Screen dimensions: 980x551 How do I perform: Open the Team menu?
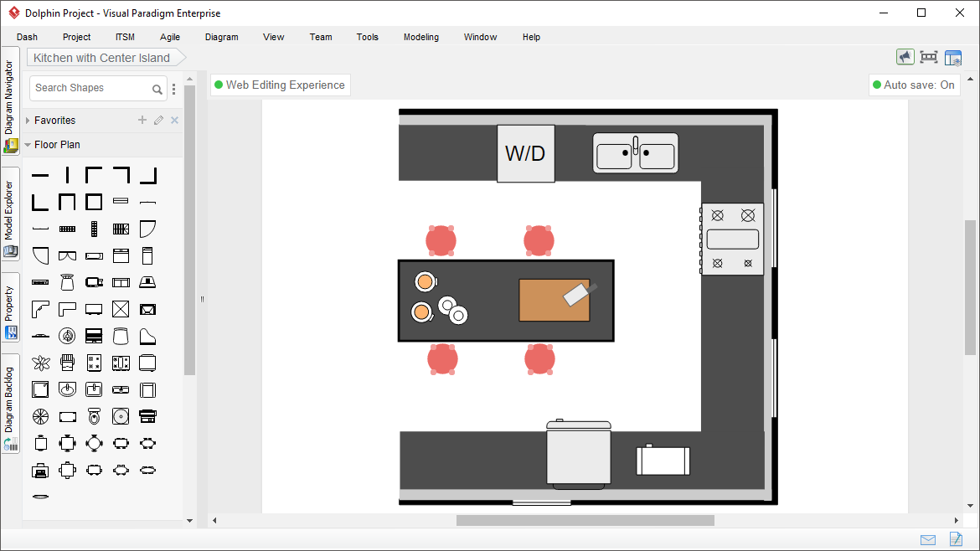tap(321, 37)
